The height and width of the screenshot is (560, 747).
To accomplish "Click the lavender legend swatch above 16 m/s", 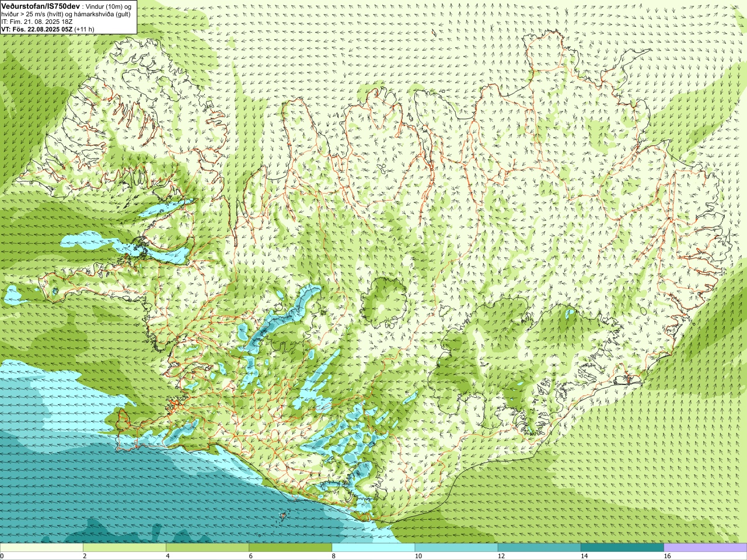I will point(705,548).
